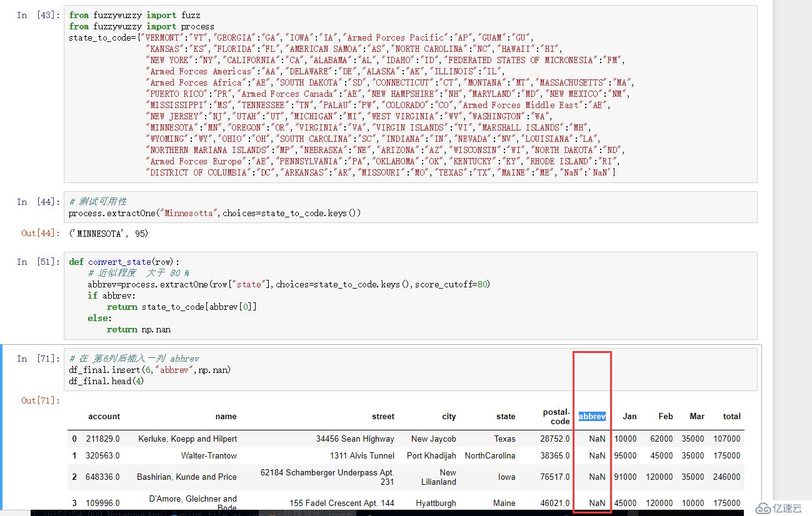Click postal-code value 76517.0
This screenshot has width=812, height=516.
[x=555, y=477]
